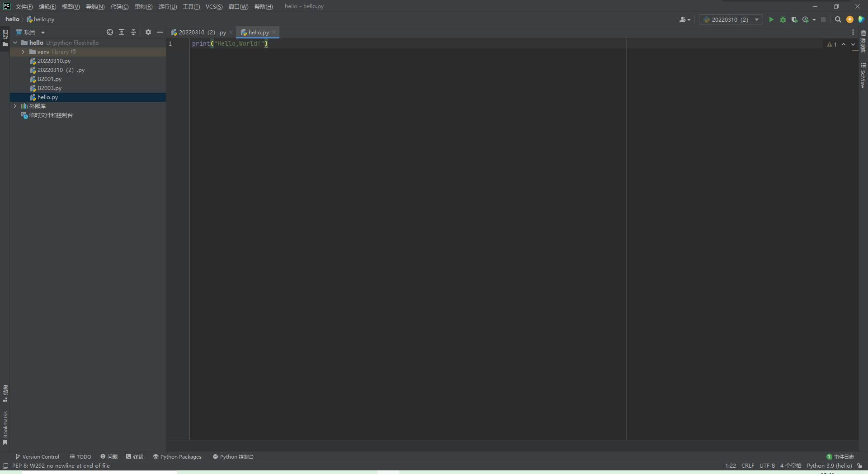The width and height of the screenshot is (868, 474).
Task: Expand the 外部库 node
Action: pos(15,106)
